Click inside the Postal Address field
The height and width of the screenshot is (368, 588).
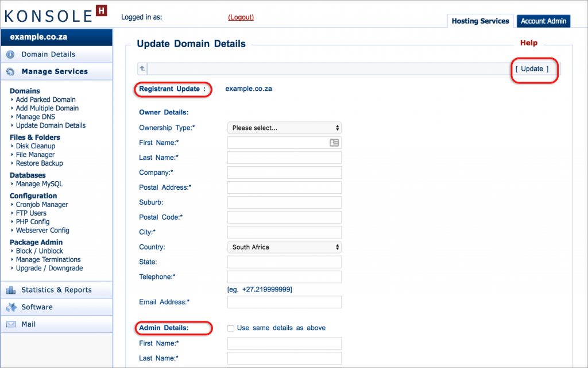pos(284,187)
